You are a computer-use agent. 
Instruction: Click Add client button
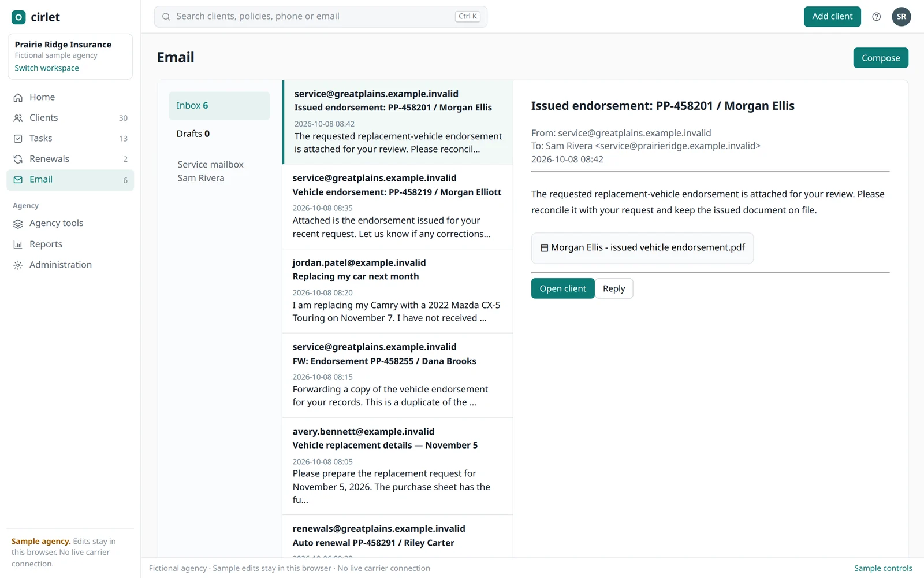(832, 17)
